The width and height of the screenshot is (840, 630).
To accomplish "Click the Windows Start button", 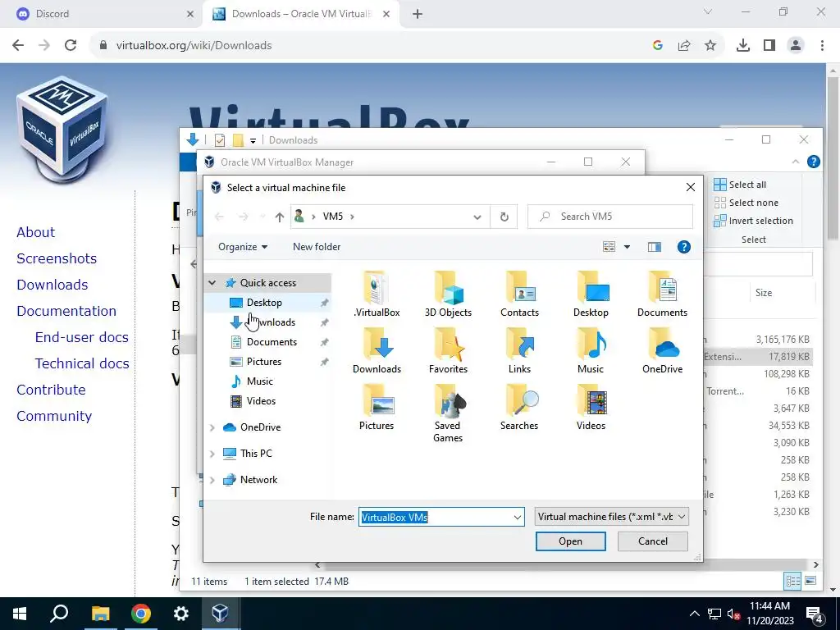I will pos(20,614).
